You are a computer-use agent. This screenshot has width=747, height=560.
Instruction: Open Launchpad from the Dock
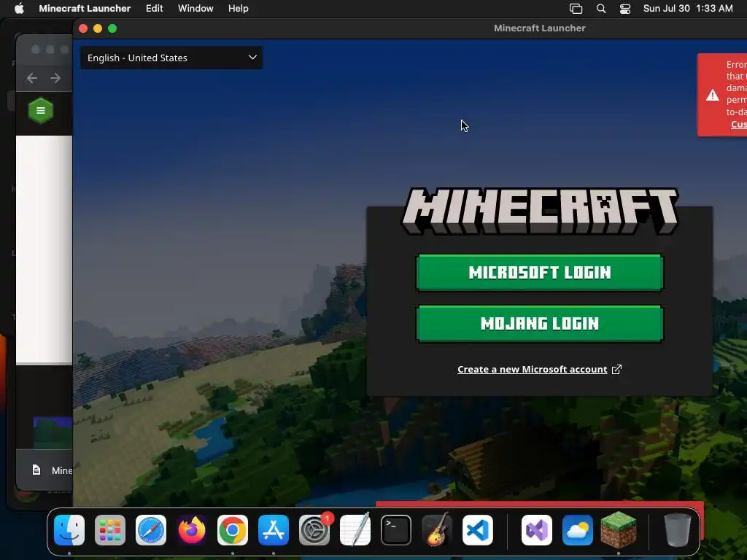[110, 530]
